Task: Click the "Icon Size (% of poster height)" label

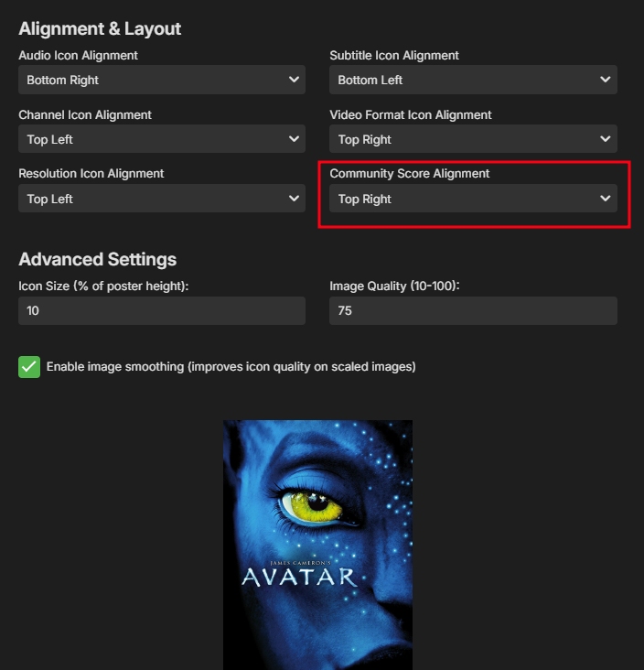Action: tap(103, 286)
